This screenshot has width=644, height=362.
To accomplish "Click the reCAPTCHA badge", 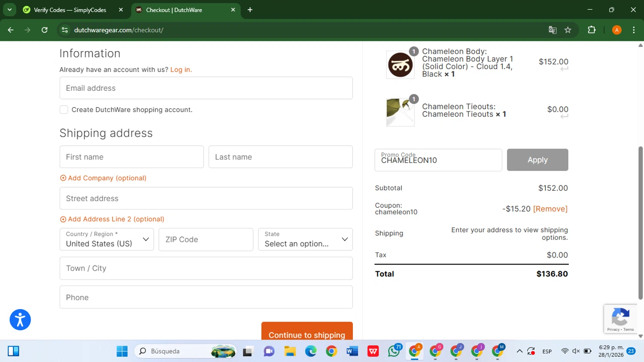I will (x=620, y=319).
